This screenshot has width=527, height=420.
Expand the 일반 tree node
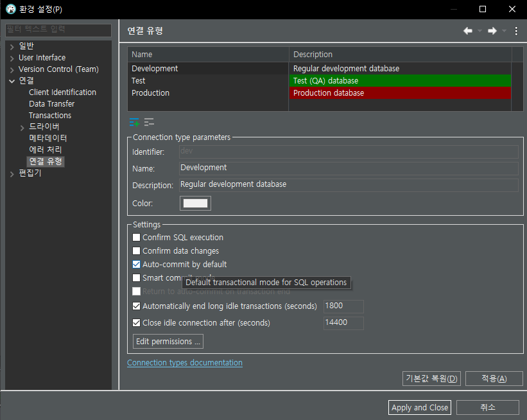(x=12, y=47)
